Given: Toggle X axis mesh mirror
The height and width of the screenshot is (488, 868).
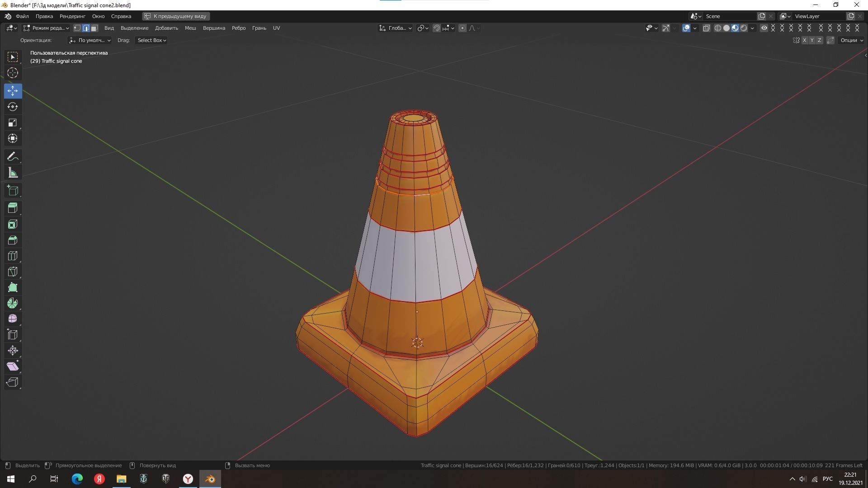Looking at the screenshot, I should pos(804,40).
